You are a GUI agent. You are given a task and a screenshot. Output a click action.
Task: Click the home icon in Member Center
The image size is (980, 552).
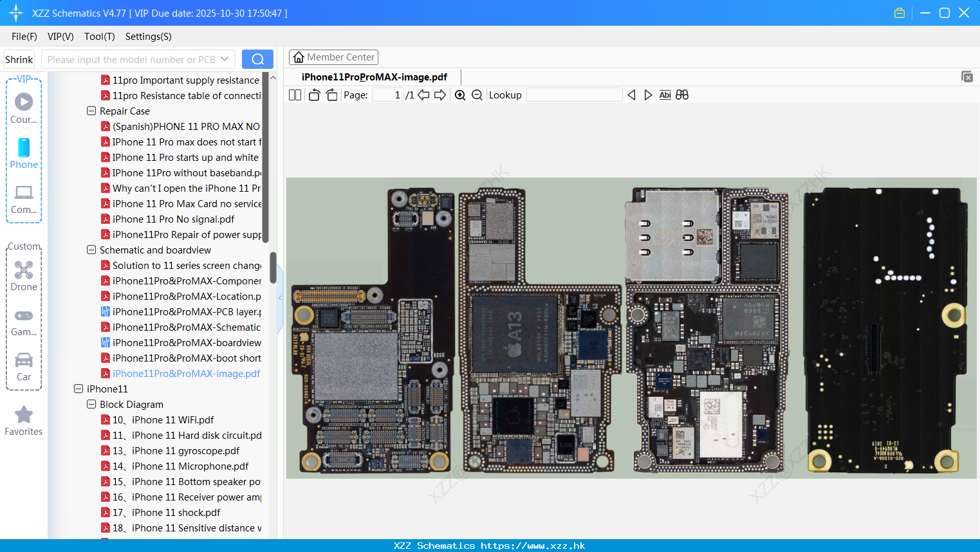click(x=299, y=57)
